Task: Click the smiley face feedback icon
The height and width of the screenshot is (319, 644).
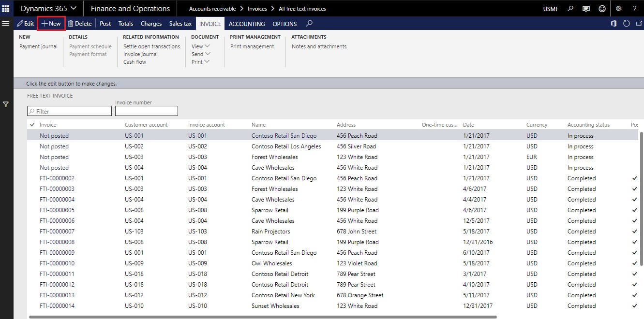Action: coord(603,9)
